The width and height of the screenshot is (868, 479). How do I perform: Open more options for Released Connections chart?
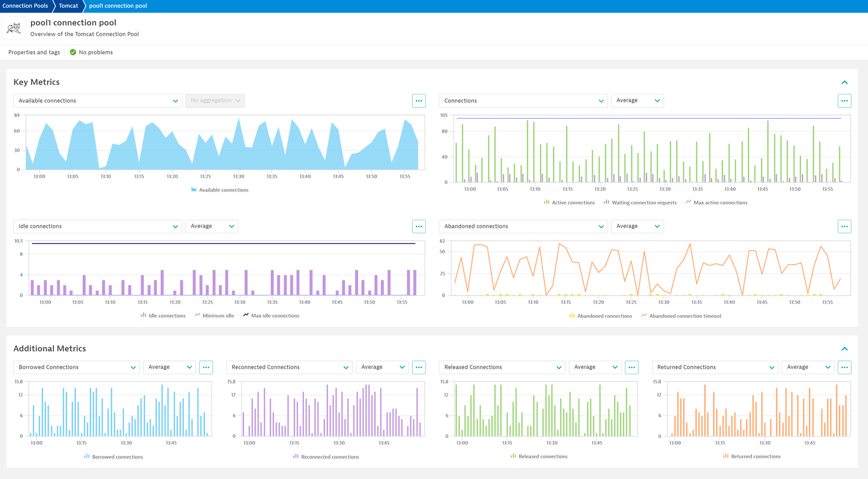[x=631, y=367]
